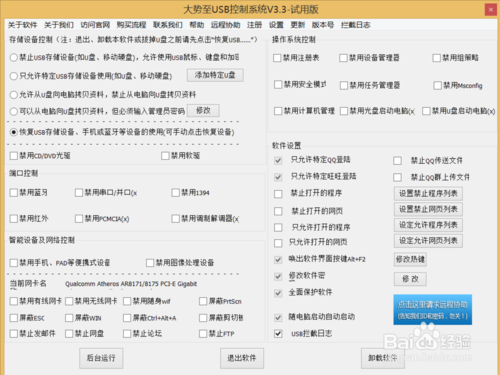The image size is (500, 375).
Task: Click 设置禁止程序列表 button
Action: coord(428,193)
